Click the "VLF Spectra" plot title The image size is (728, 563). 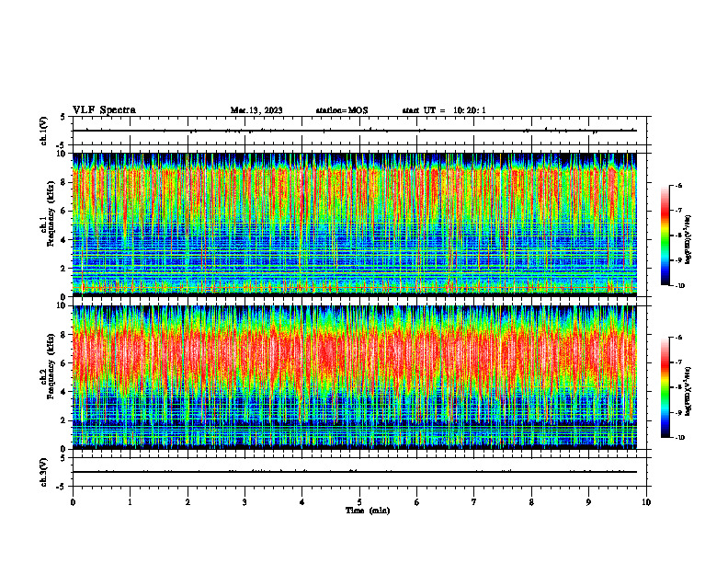tap(104, 110)
